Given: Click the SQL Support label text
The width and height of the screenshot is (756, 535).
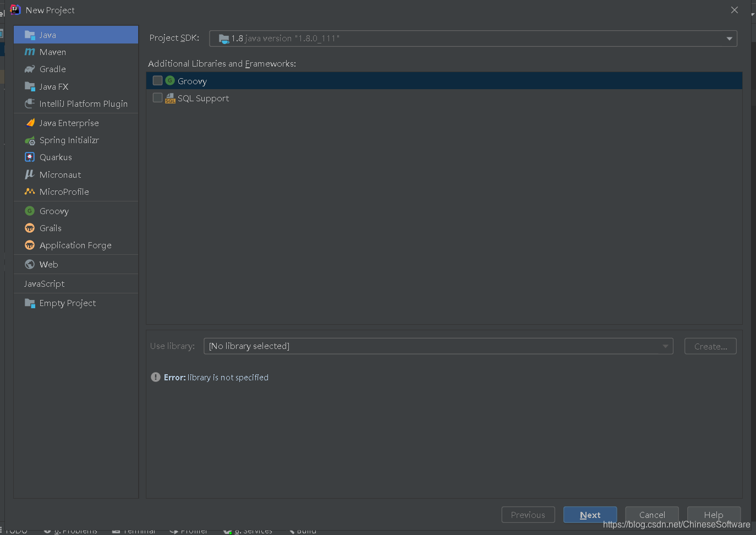Looking at the screenshot, I should pos(203,99).
